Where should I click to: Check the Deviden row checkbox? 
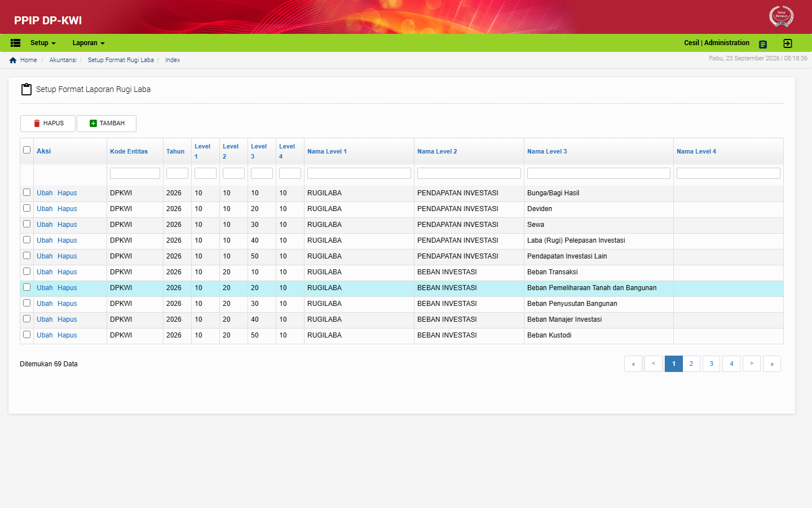coord(27,208)
